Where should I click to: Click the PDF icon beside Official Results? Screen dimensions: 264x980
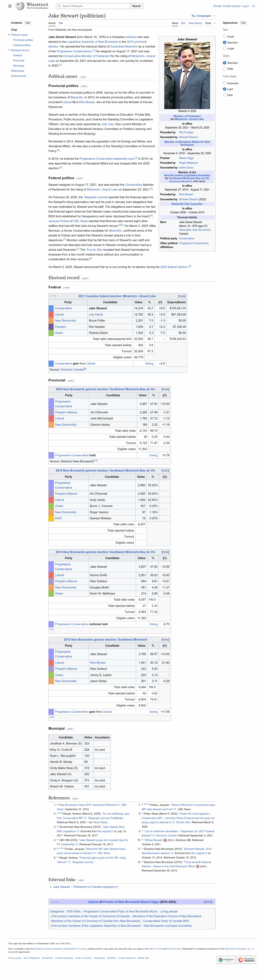(x=165, y=840)
